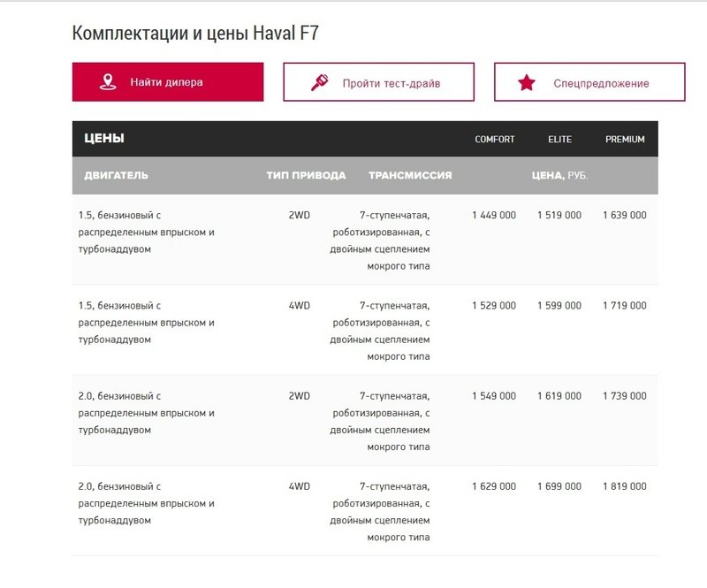
Task: Select price 1 549 000
Action: pyautogui.click(x=494, y=396)
